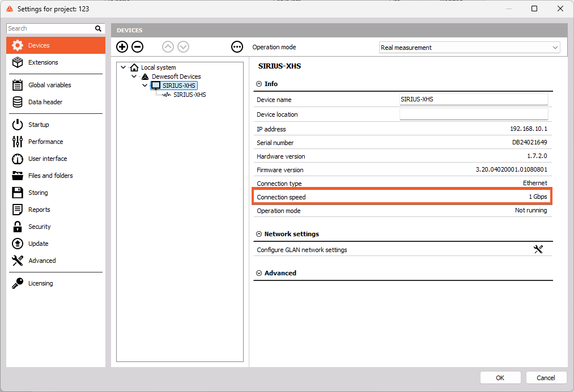Open Update settings
Screen dimensions: 574x392
coord(56,244)
